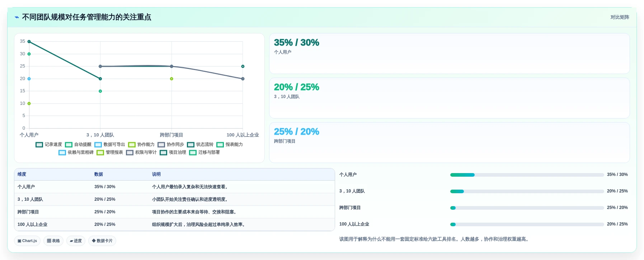Click the text 个人用户最怕录入复杂和无法快速查看。
Image resolution: width=644 pixels, height=260 pixels.
(191, 187)
